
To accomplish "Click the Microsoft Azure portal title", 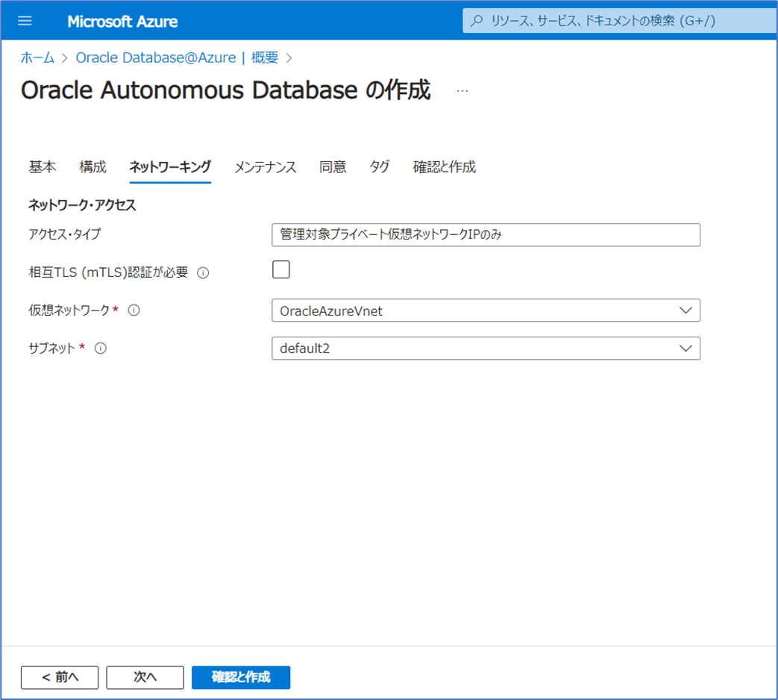I will tap(122, 22).
